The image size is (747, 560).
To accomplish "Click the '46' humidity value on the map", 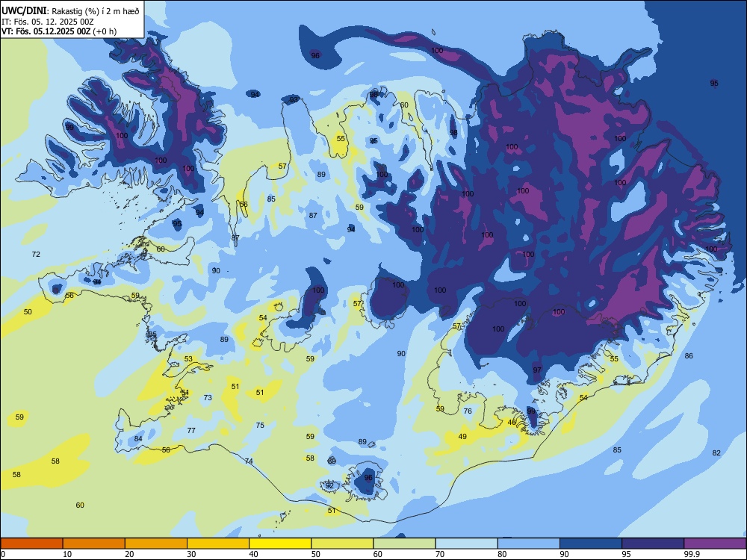I will pyautogui.click(x=512, y=422).
